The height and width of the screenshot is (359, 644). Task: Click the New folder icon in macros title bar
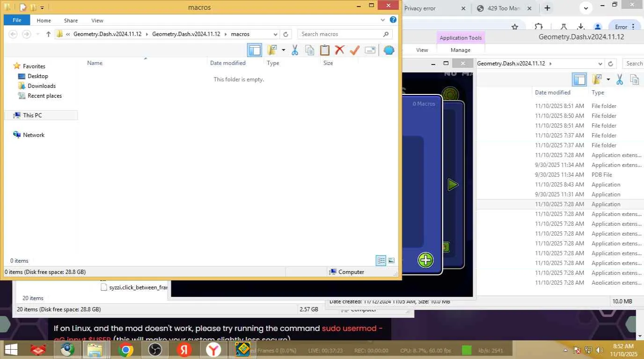click(33, 7)
